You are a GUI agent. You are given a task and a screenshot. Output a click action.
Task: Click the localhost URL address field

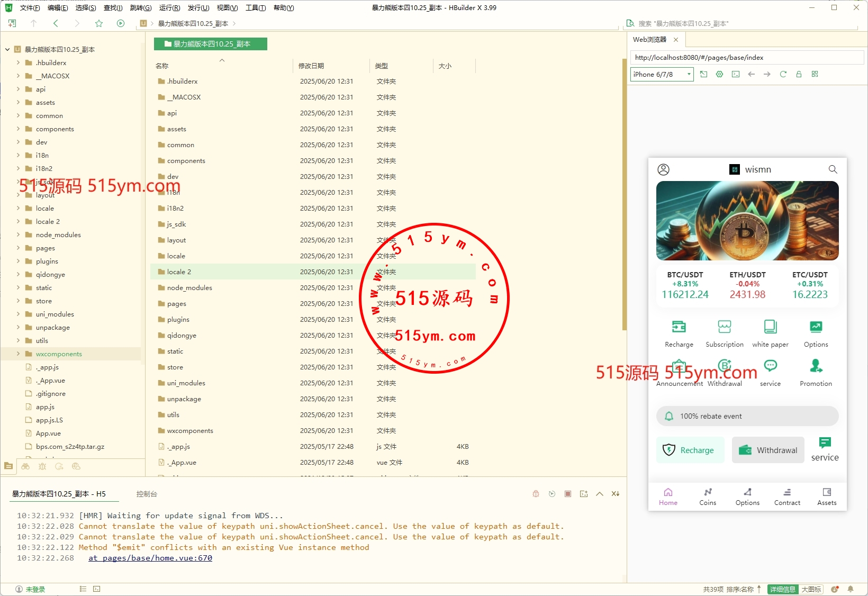click(x=746, y=58)
